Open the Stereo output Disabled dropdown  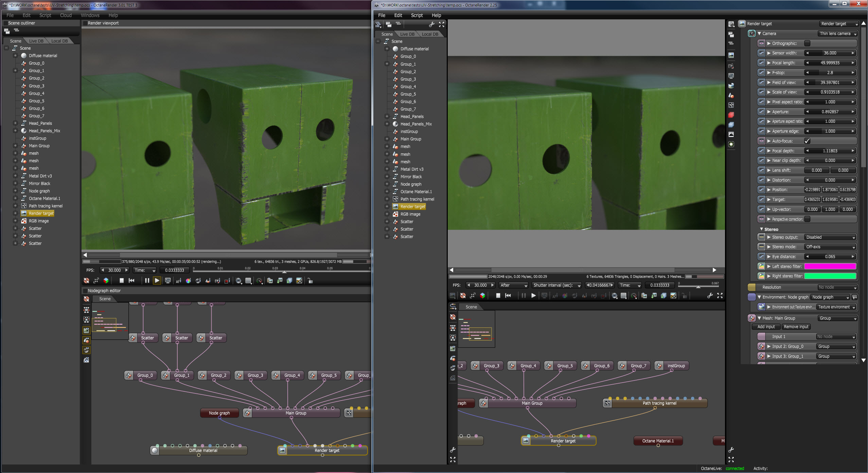click(830, 237)
